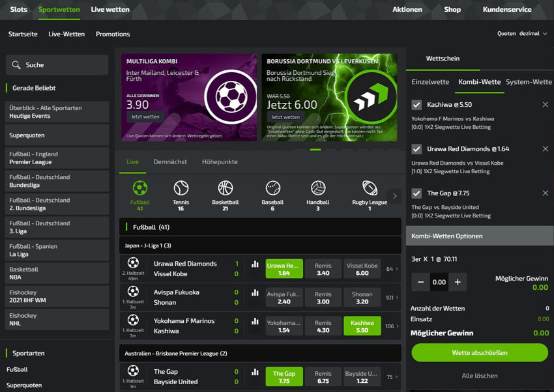Viewport: 554px width, 392px height.
Task: Select Bayside United 1.22 odds
Action: [x=362, y=377]
